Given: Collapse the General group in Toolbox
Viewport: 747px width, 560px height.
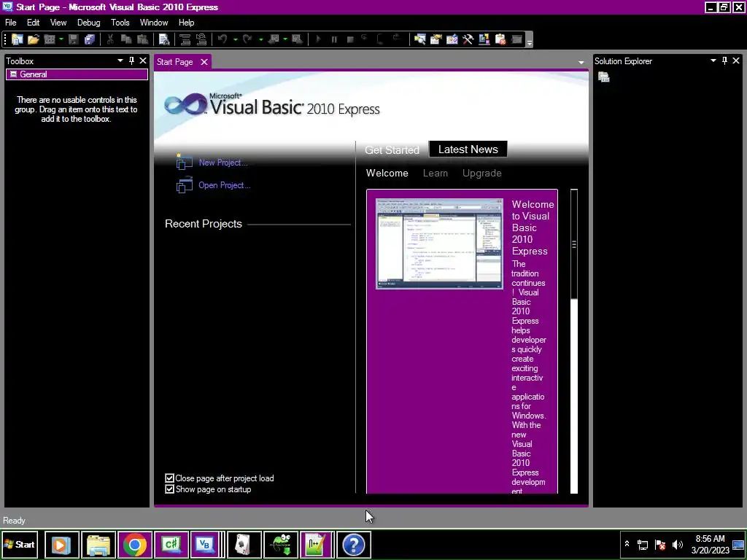Looking at the screenshot, I should pyautogui.click(x=13, y=74).
